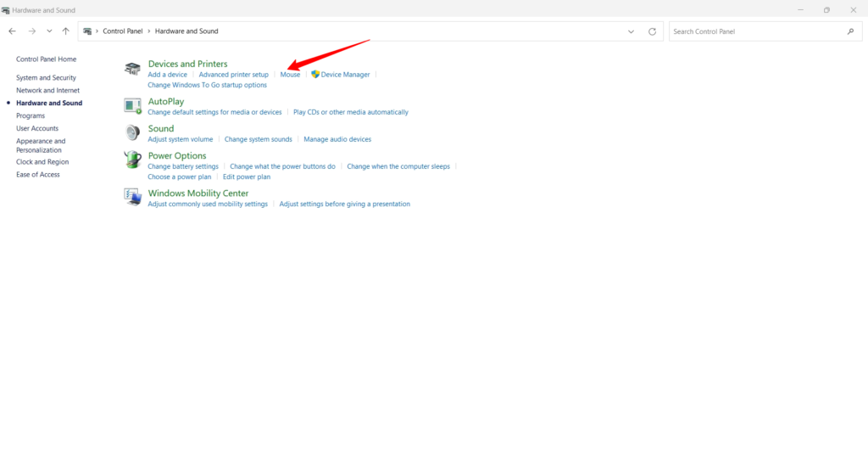
Task: Open the AutoPlay category icon
Action: click(132, 105)
